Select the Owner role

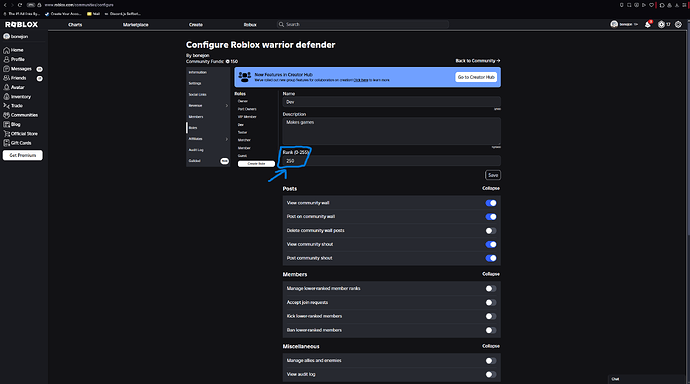[243, 101]
